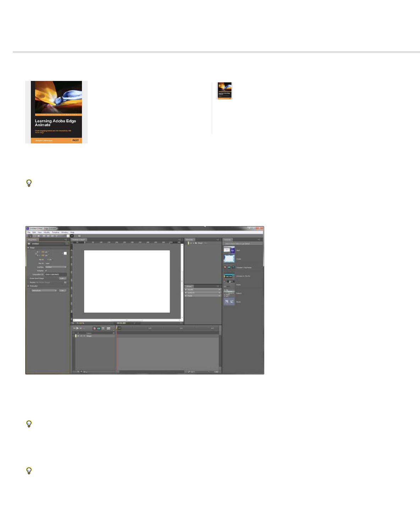420x519 pixels.
Task: Open the Reuse lesson thumbnail
Action: tap(229, 302)
